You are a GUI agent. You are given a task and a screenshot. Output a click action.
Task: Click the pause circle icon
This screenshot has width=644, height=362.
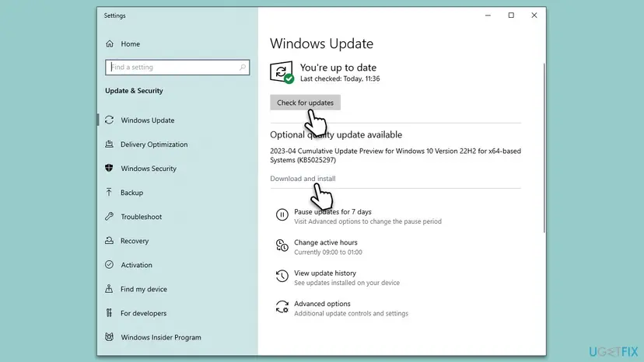282,214
